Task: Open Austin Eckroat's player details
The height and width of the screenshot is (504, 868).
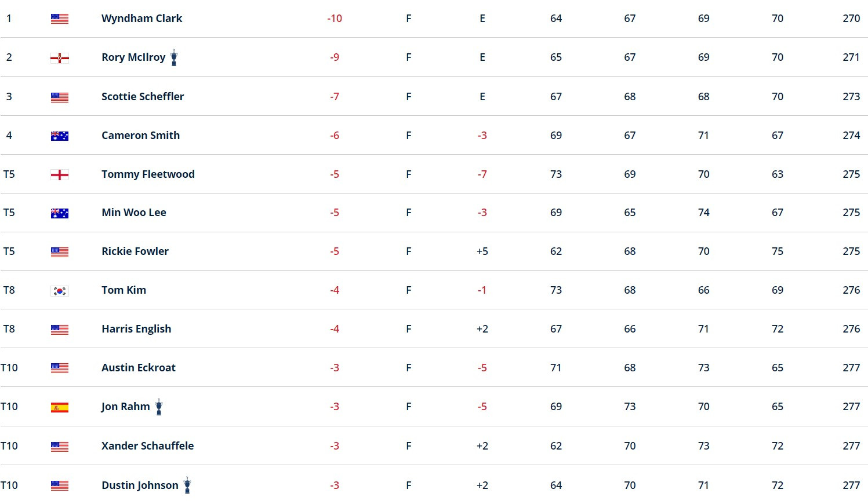Action: [139, 367]
